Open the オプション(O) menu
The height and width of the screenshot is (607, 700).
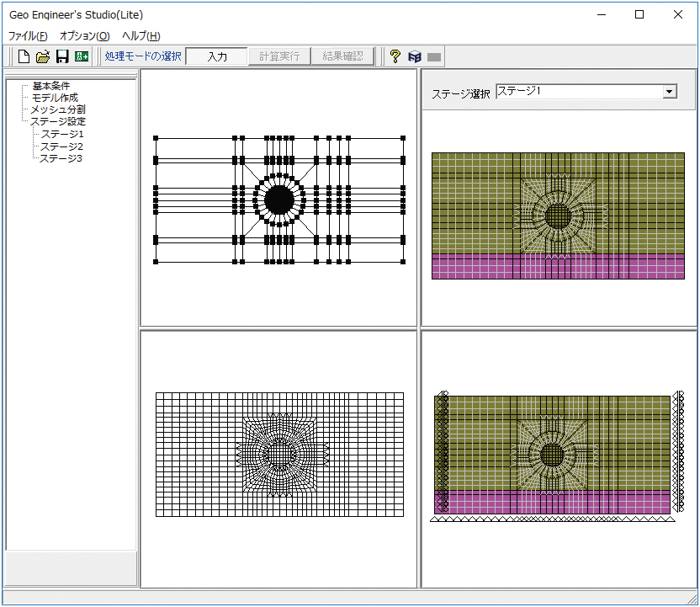(84, 36)
